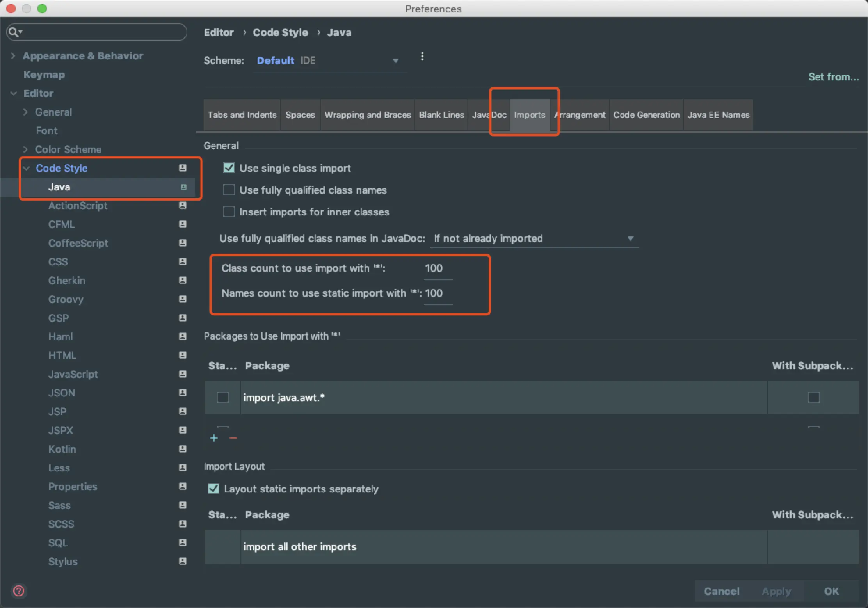Click the Set from... link
The height and width of the screenshot is (608, 868).
(833, 77)
